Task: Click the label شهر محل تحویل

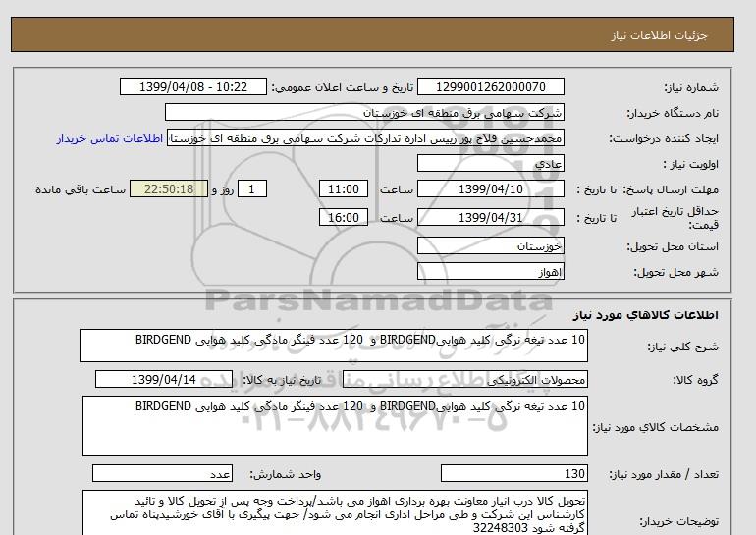Action: click(x=675, y=272)
